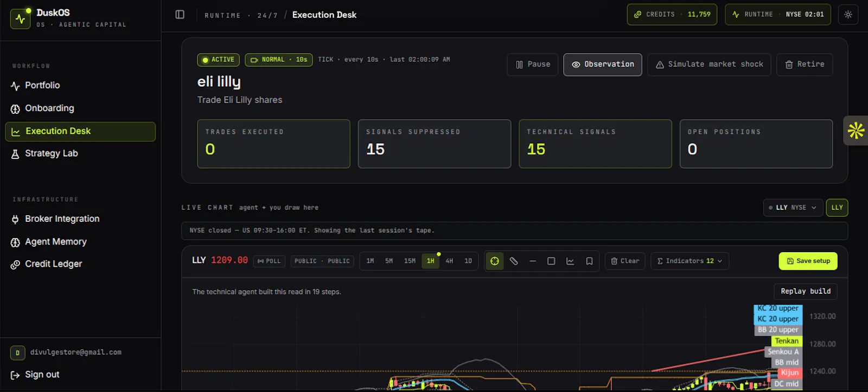
Task: Open Agent Memory in the sidebar
Action: pyautogui.click(x=80, y=242)
